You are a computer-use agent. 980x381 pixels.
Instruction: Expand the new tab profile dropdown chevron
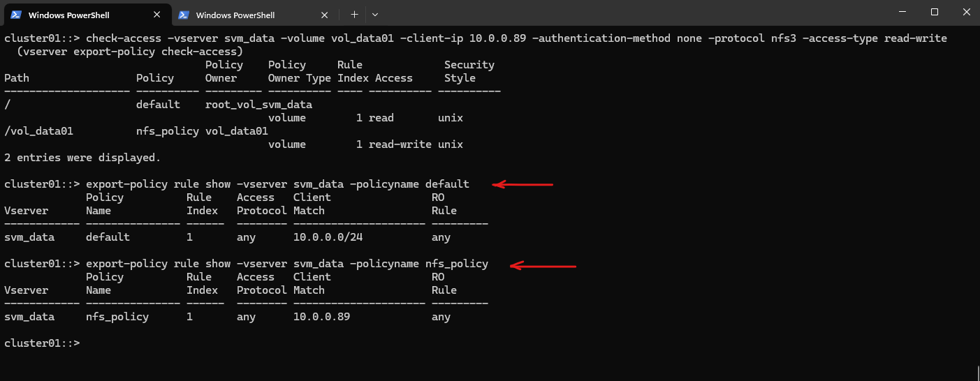click(x=375, y=14)
